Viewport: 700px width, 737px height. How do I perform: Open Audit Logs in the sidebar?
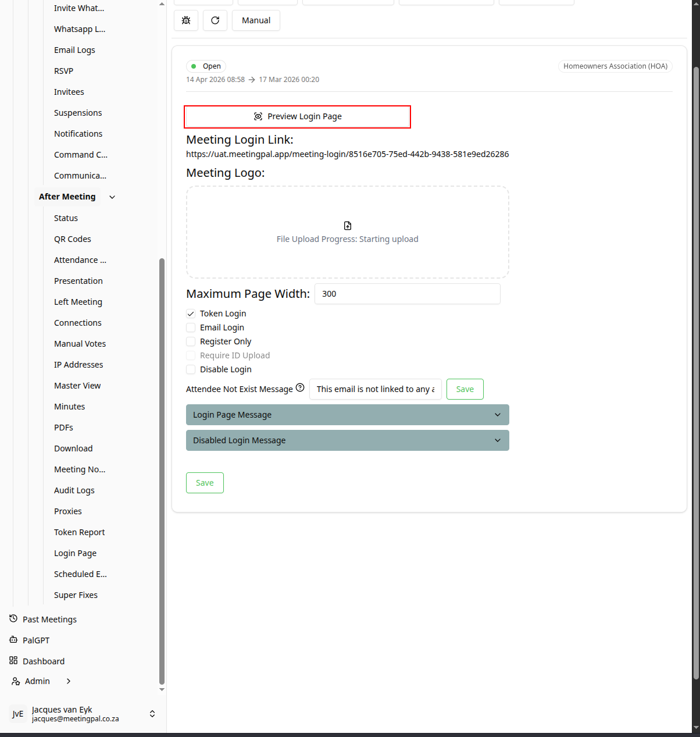[x=74, y=490]
